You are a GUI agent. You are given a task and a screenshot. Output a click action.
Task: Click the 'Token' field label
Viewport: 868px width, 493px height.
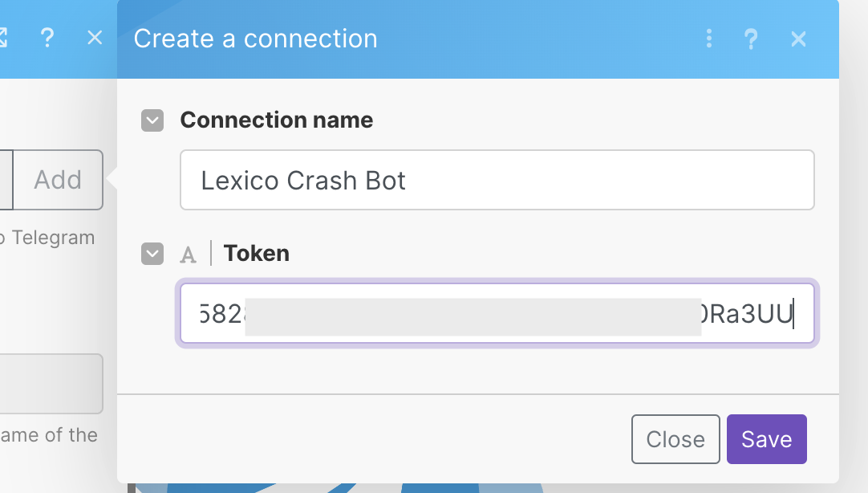[256, 254]
